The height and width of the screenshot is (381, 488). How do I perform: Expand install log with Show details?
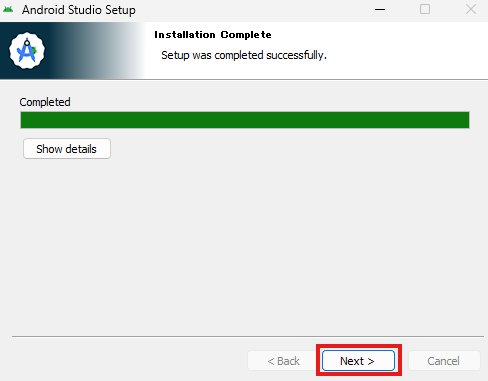tap(67, 149)
